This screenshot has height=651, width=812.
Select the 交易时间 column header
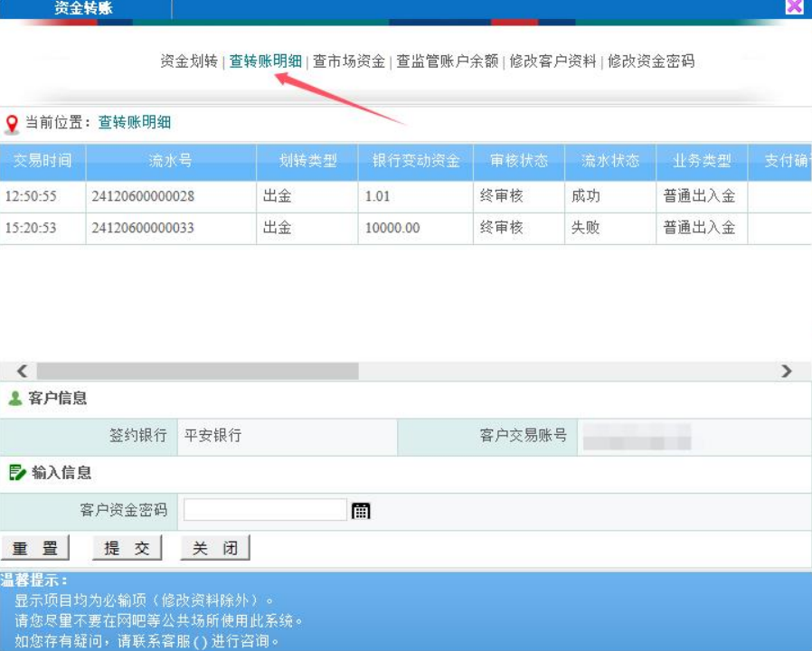click(42, 161)
